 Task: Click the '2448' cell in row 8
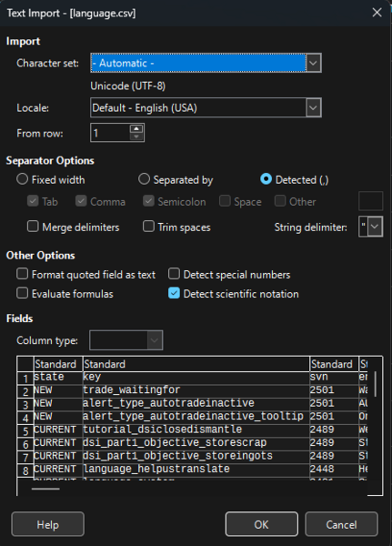334,470
